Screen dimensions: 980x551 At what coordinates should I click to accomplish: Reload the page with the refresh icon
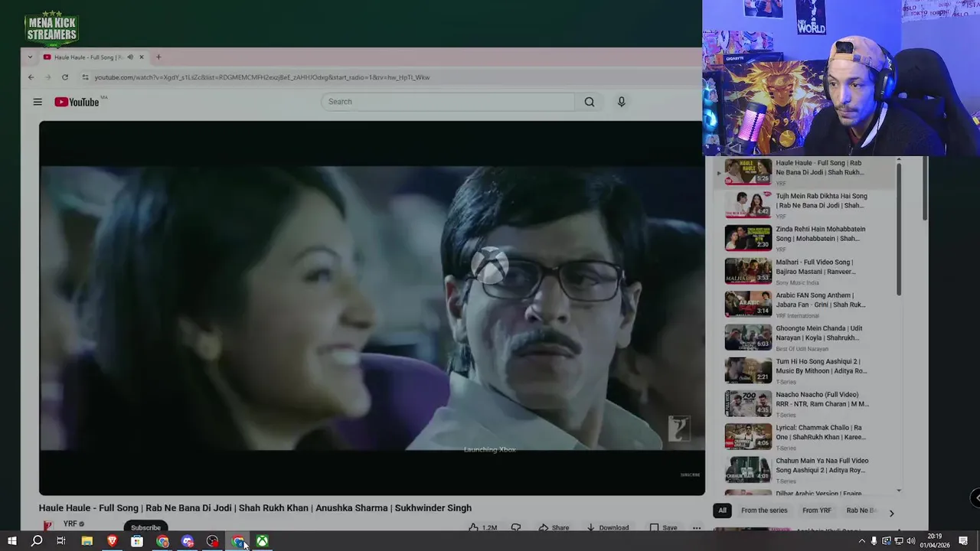(65, 77)
